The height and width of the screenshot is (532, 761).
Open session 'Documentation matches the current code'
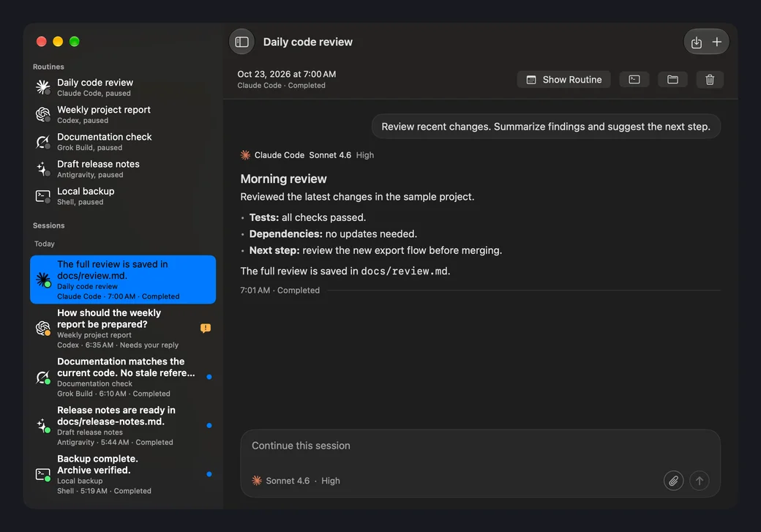pos(123,377)
